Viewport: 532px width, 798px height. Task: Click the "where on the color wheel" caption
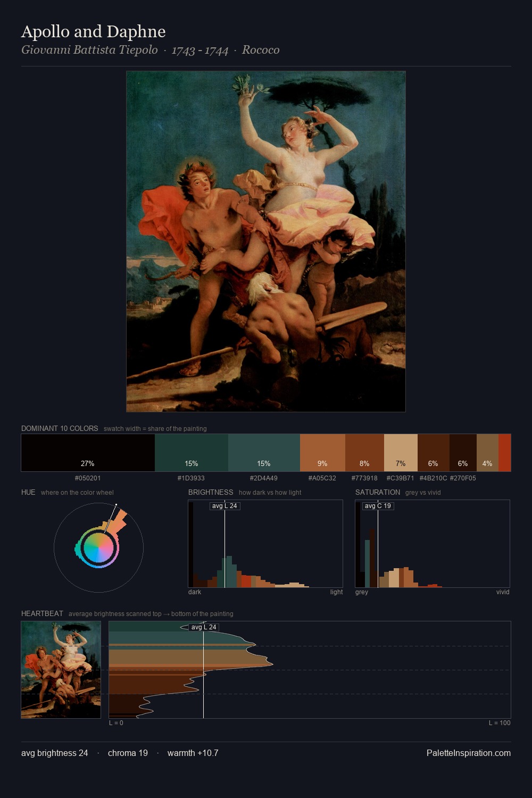pos(77,493)
